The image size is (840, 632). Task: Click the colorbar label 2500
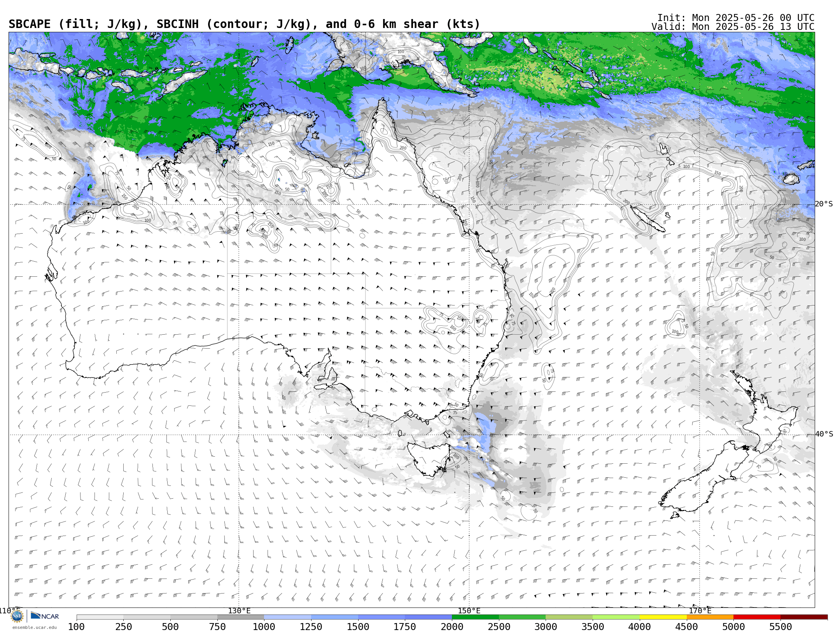(499, 627)
